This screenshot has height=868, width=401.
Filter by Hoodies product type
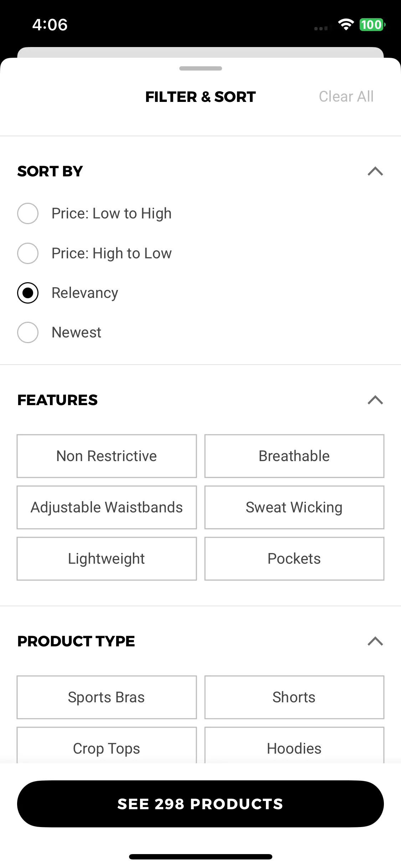pos(294,745)
